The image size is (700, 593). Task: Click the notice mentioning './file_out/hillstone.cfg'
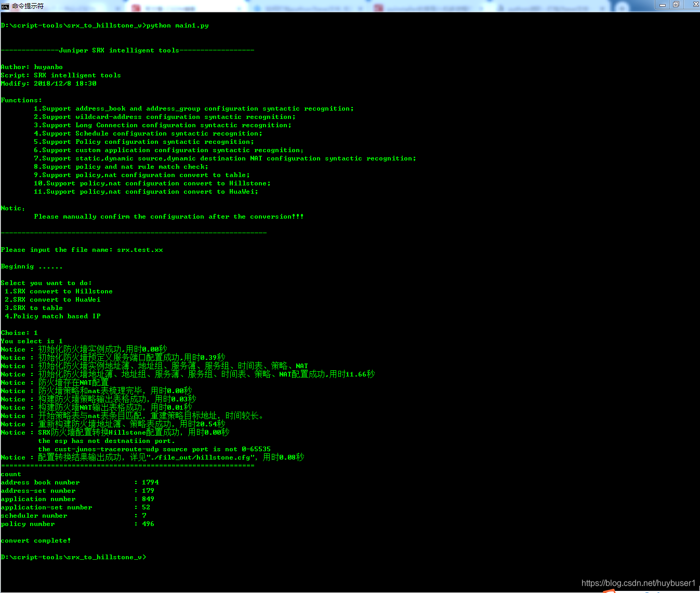click(x=153, y=457)
